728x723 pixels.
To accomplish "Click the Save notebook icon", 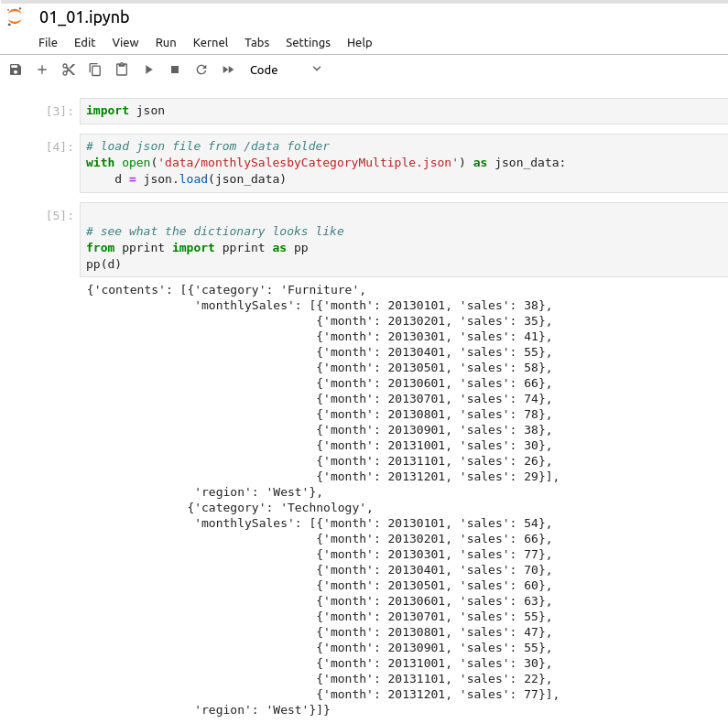I will pyautogui.click(x=15, y=70).
